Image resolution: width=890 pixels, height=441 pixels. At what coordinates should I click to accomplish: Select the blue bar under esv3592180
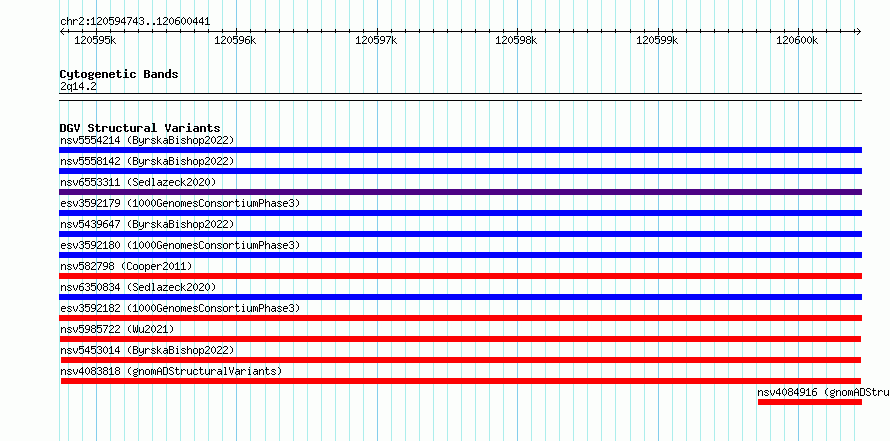click(460, 255)
